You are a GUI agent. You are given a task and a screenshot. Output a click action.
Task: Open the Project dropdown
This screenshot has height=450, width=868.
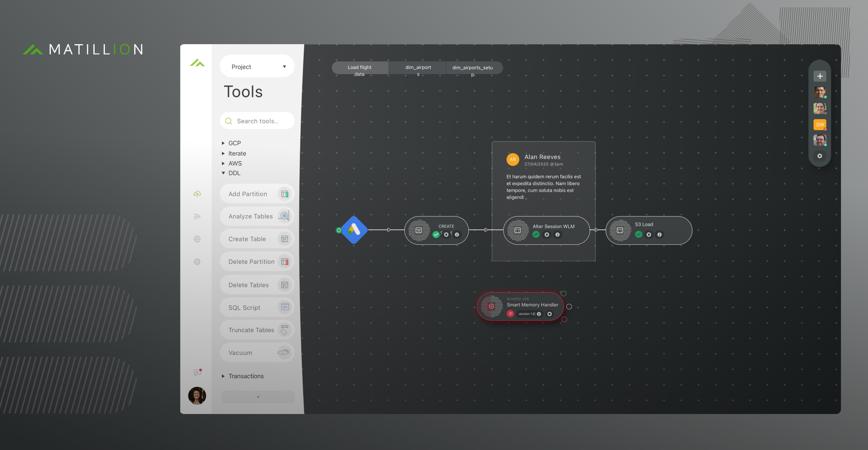[257, 66]
